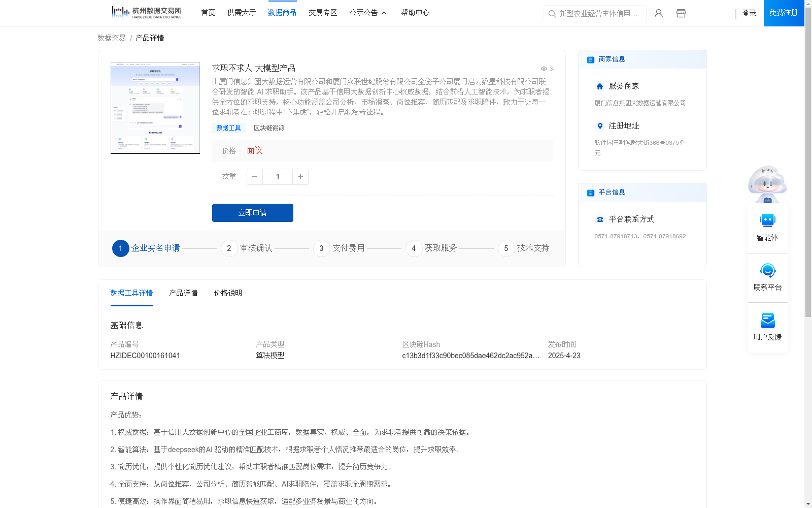Decrease quantity with minus button
This screenshot has width=812, height=508.
pos(255,177)
